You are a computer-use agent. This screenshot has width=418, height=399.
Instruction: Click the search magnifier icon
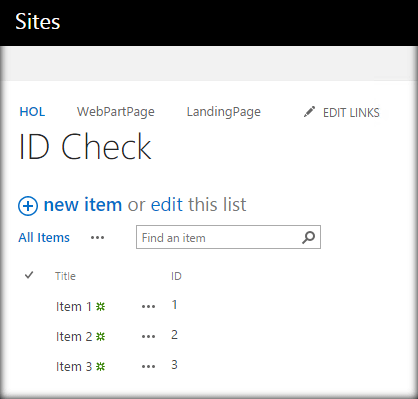point(308,237)
